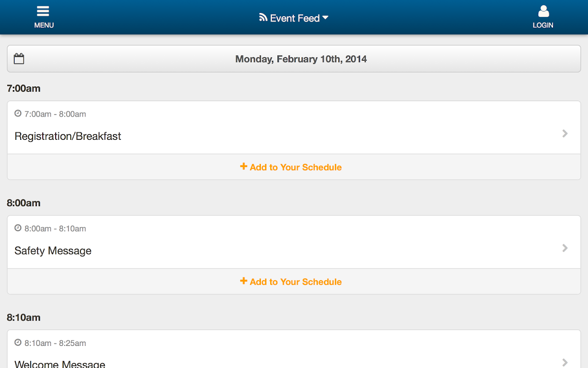Image resolution: width=588 pixels, height=368 pixels.
Task: Open Welcome Message details chevron
Action: (565, 362)
